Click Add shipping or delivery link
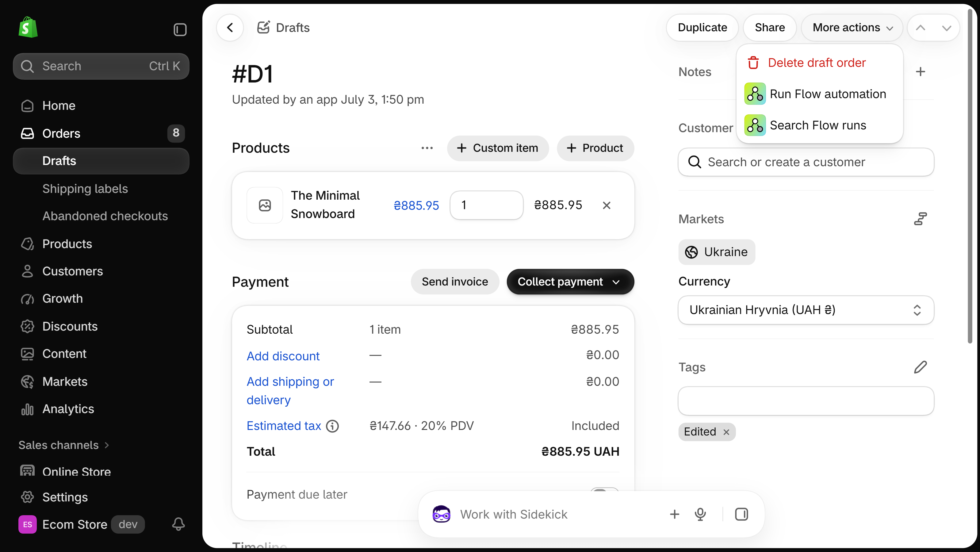Screen dimensions: 980x552 tap(290, 391)
